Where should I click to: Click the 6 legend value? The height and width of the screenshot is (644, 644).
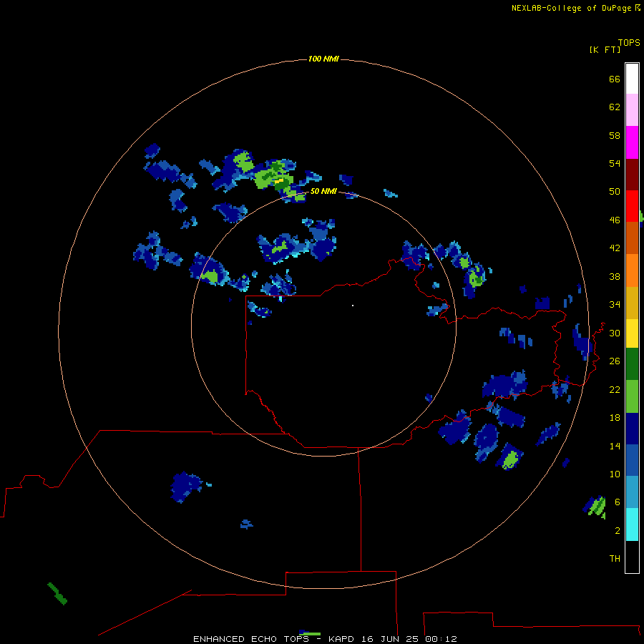click(618, 502)
